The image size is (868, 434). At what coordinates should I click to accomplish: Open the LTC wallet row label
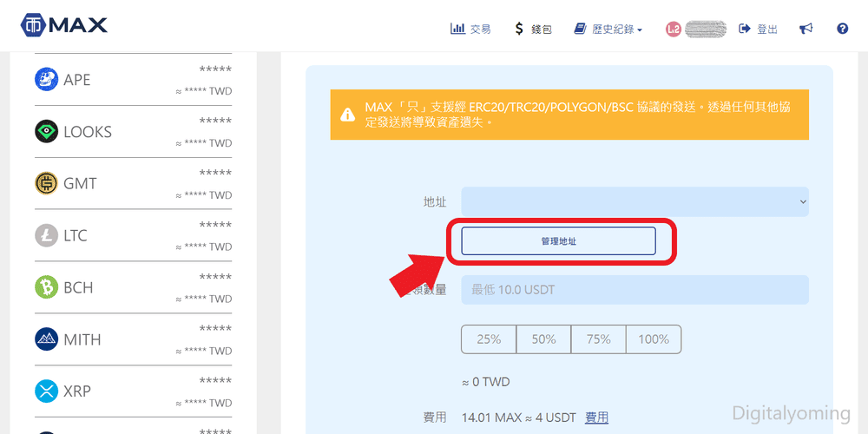coord(76,235)
